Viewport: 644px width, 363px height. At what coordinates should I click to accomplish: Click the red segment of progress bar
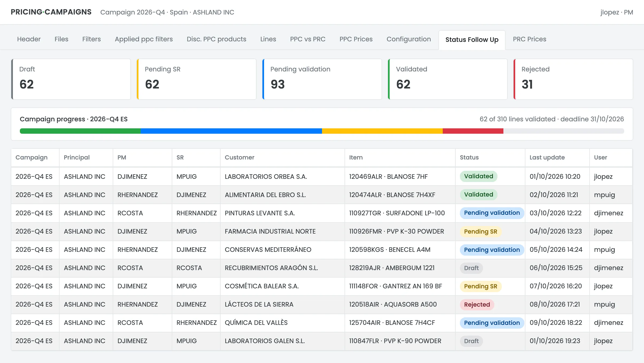473,131
